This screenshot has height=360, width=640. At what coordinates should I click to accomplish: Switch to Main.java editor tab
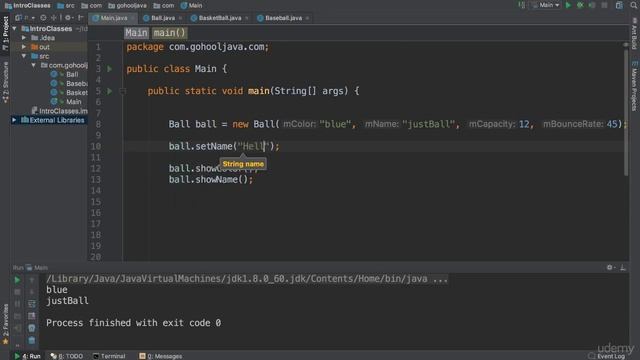(113, 18)
